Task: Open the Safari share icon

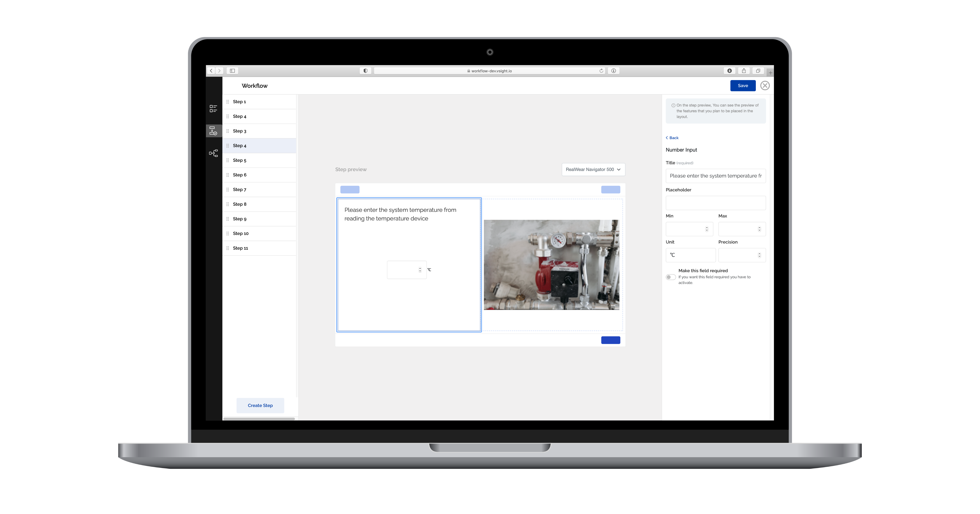Action: click(x=744, y=70)
